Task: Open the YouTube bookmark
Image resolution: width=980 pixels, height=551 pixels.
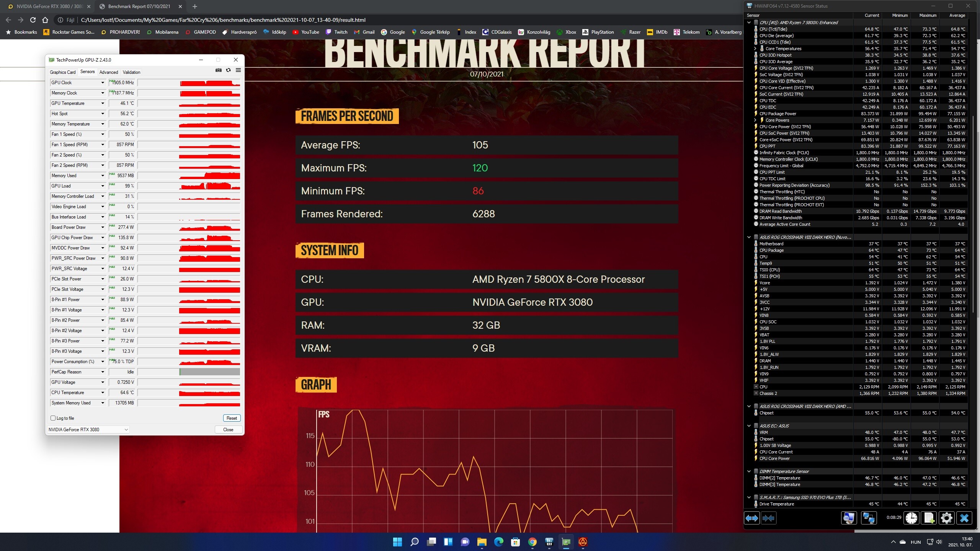Action: pyautogui.click(x=306, y=32)
